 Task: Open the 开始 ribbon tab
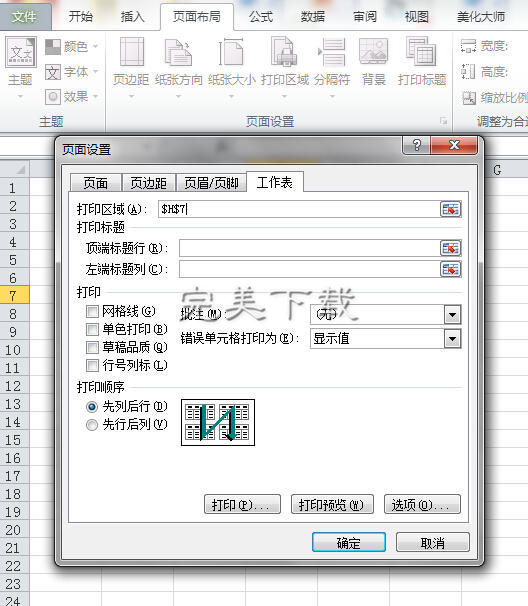tap(80, 17)
